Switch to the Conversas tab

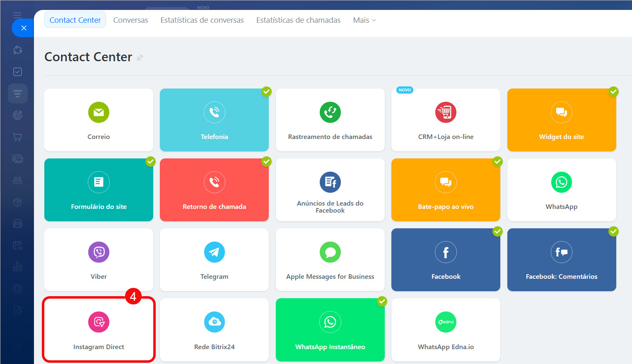pos(130,20)
